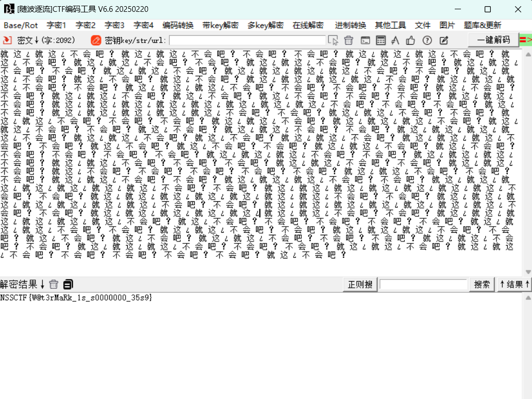This screenshot has width=532, height=399.
Task: Click the edit note pencil icon
Action: point(444,40)
